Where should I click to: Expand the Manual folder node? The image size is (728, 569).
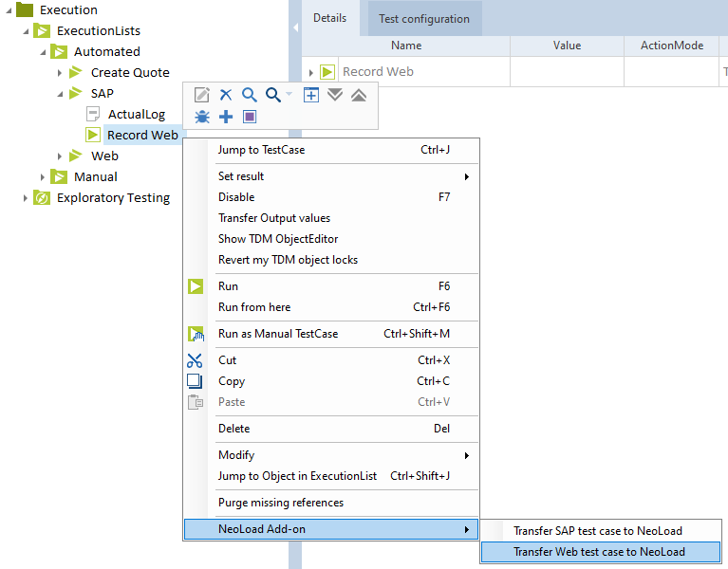pos(43,177)
